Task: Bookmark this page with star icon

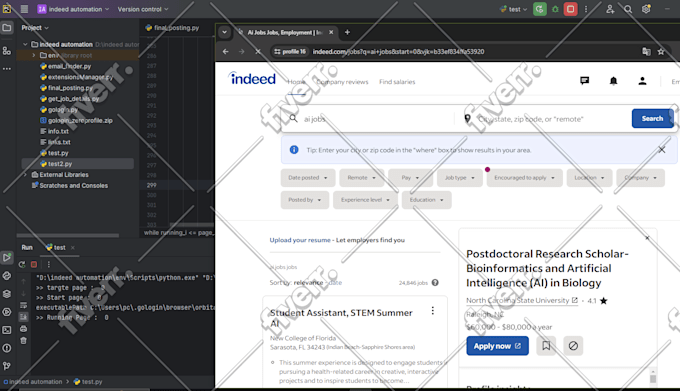Action: [x=661, y=52]
